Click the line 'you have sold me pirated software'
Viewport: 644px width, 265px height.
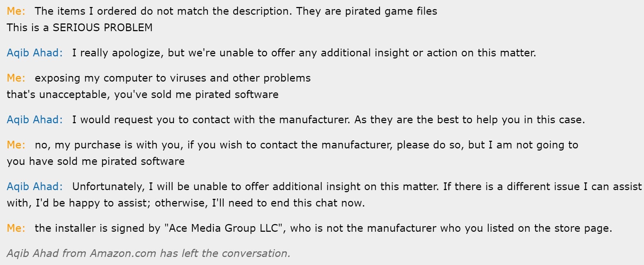coord(95,161)
